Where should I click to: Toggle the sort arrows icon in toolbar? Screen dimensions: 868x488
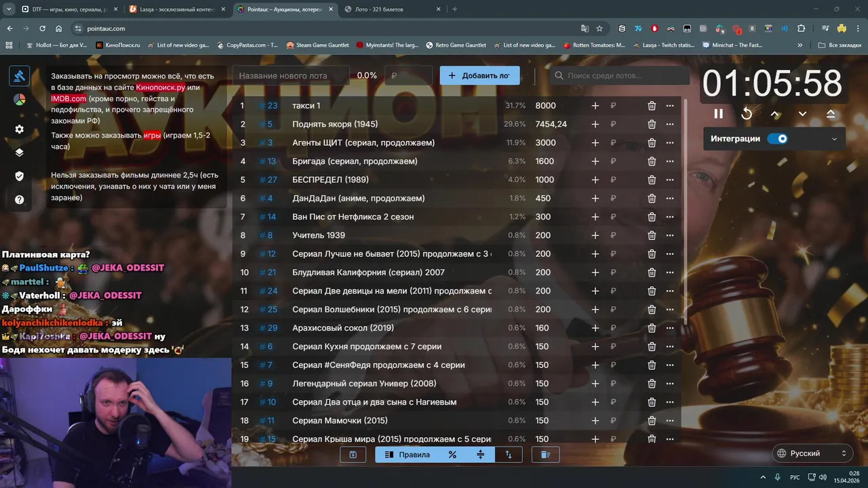click(x=509, y=455)
